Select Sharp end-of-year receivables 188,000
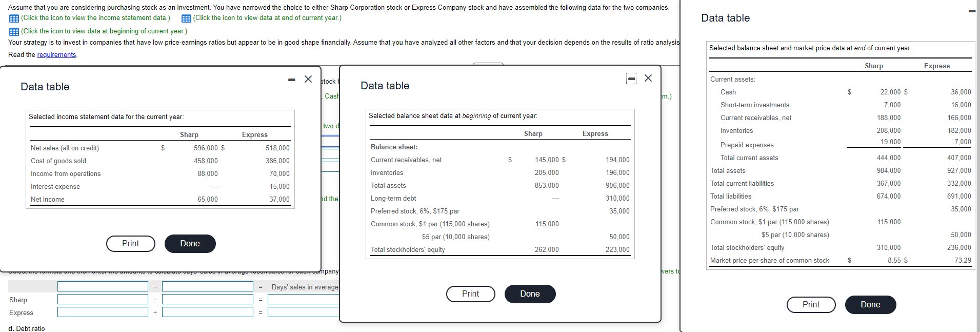 click(x=889, y=118)
